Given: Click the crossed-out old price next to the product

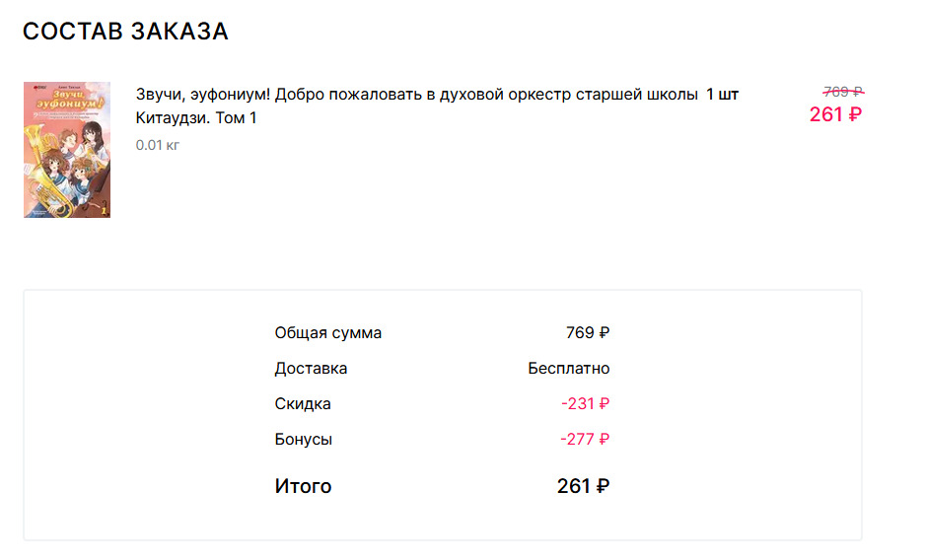Looking at the screenshot, I should pyautogui.click(x=843, y=92).
